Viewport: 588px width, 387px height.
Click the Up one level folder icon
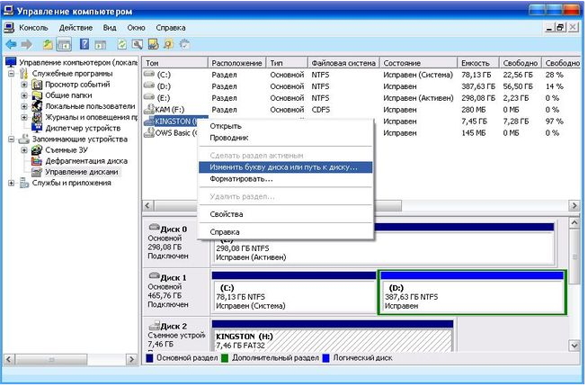(47, 43)
